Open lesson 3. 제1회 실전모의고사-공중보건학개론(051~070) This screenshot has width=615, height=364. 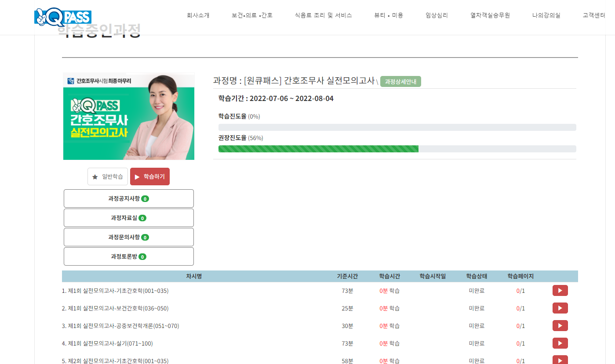click(x=120, y=326)
